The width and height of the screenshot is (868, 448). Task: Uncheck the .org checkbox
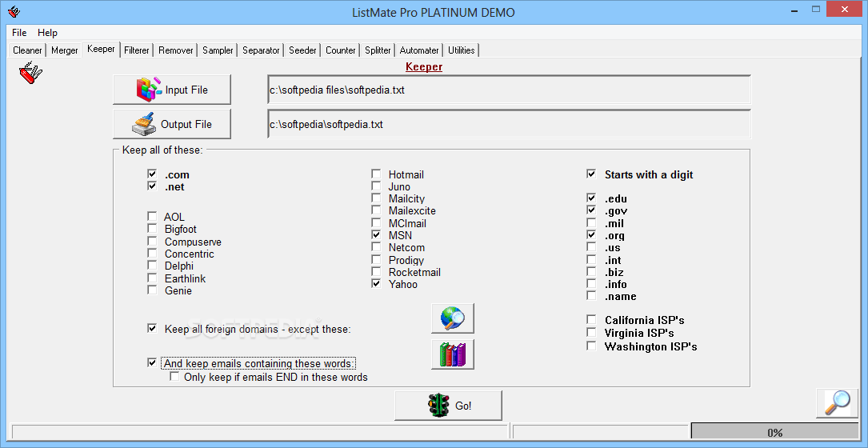tap(592, 235)
